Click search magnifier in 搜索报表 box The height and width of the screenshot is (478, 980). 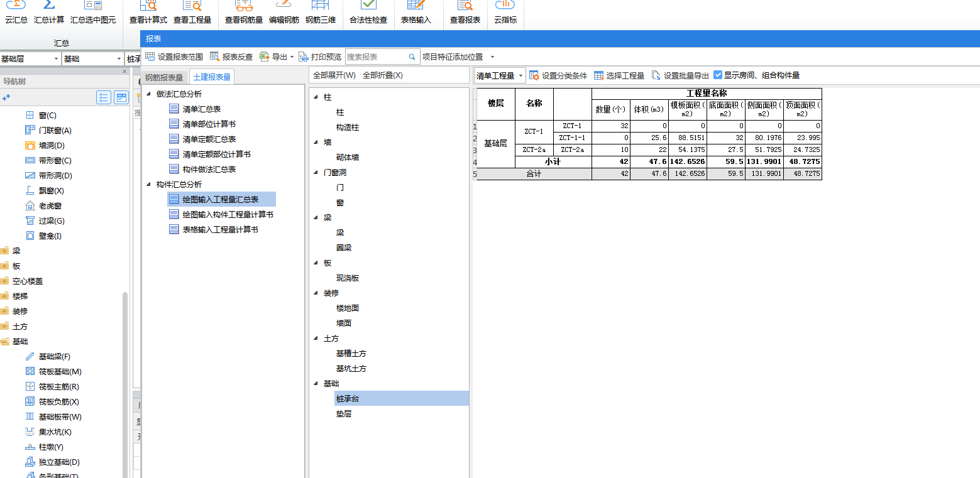click(x=412, y=57)
